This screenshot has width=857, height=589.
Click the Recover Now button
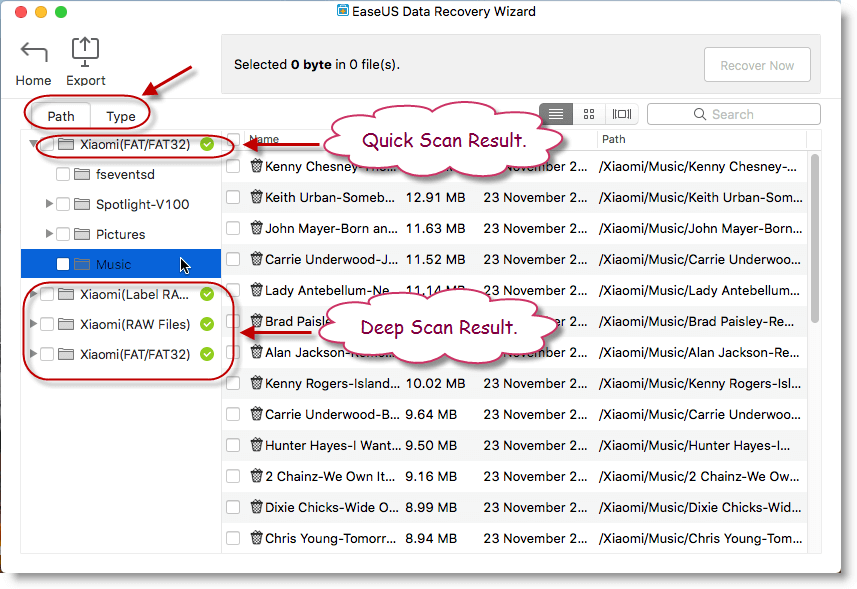[x=757, y=65]
